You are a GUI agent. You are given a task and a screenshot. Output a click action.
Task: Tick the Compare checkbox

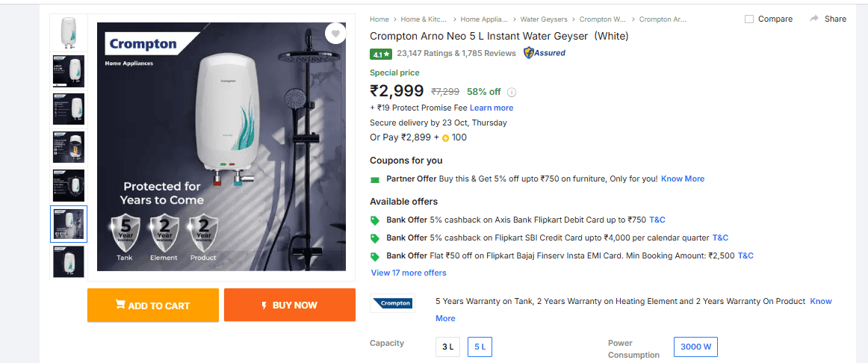749,19
